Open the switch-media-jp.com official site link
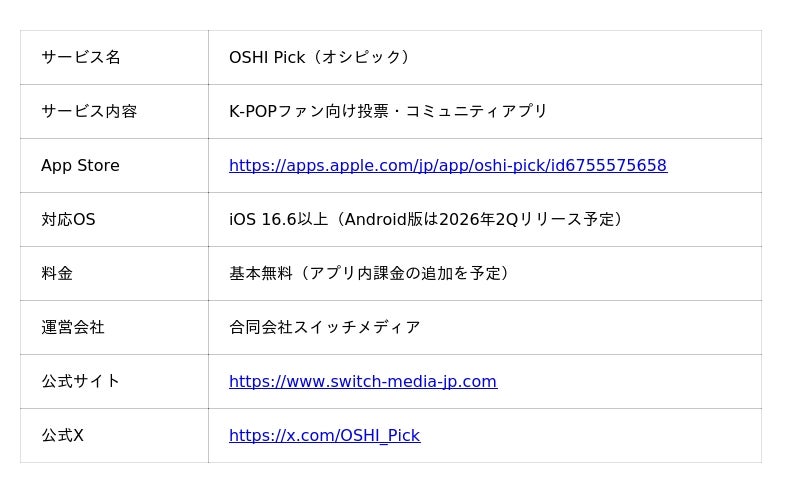800x493 pixels. pyautogui.click(x=362, y=382)
